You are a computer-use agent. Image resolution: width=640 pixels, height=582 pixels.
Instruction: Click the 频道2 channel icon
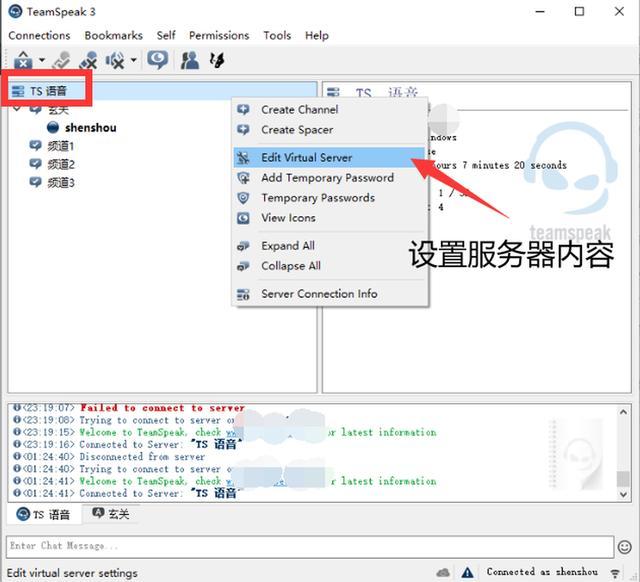pyautogui.click(x=36, y=164)
